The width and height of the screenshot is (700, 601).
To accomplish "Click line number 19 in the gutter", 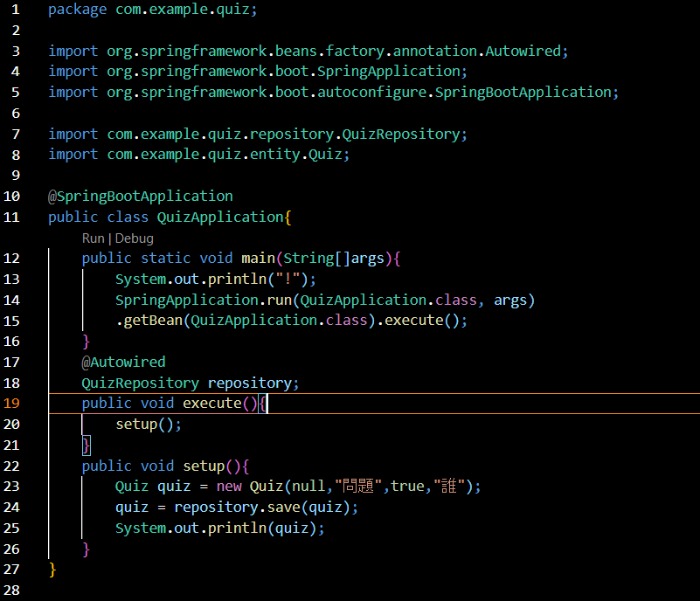I will (12, 403).
